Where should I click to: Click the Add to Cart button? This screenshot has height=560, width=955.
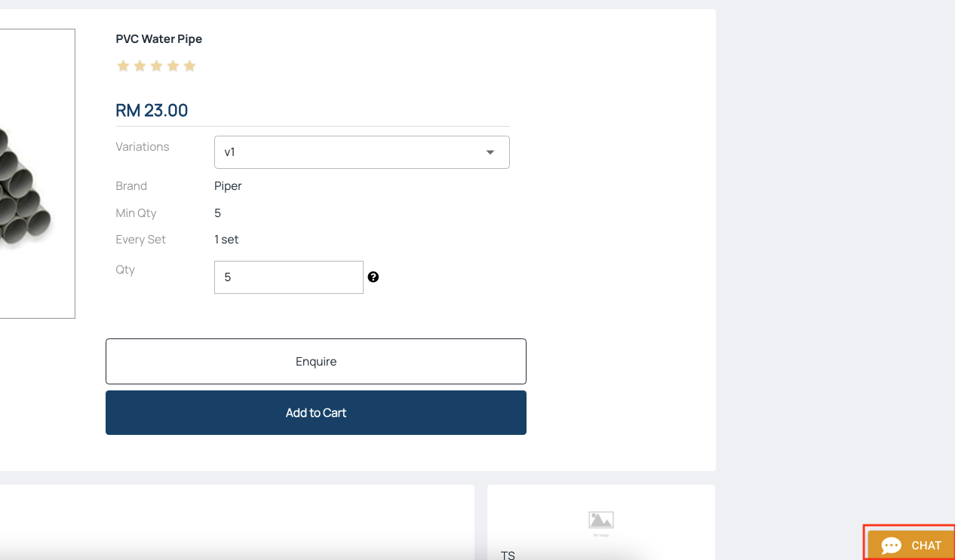[x=315, y=413]
